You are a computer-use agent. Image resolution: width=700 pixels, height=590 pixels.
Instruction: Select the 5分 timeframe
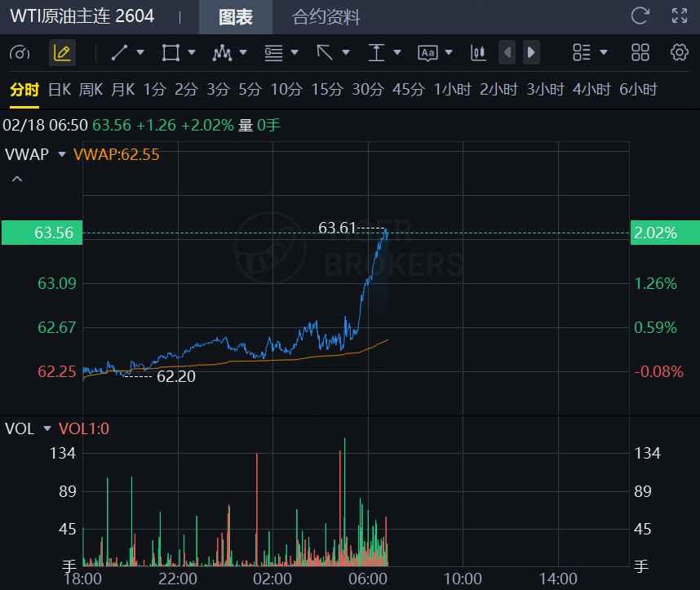click(x=250, y=89)
